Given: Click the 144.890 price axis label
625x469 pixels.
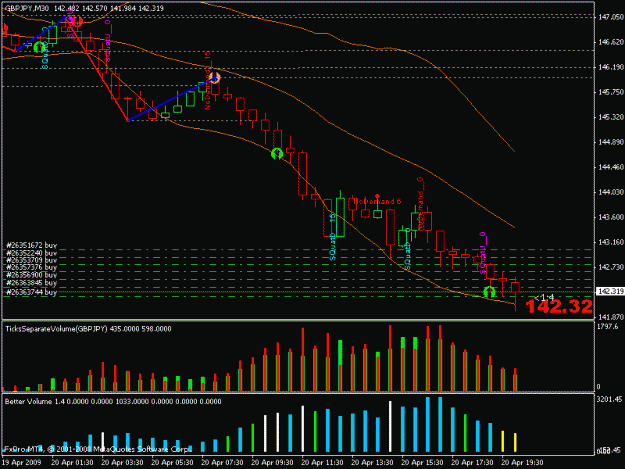Looking at the screenshot, I should [x=611, y=142].
